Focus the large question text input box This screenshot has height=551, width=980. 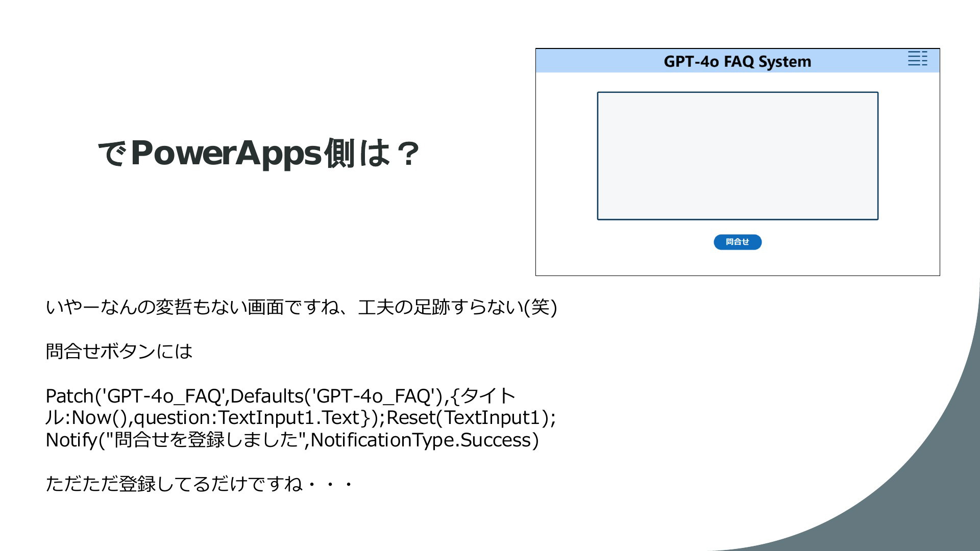(x=738, y=156)
